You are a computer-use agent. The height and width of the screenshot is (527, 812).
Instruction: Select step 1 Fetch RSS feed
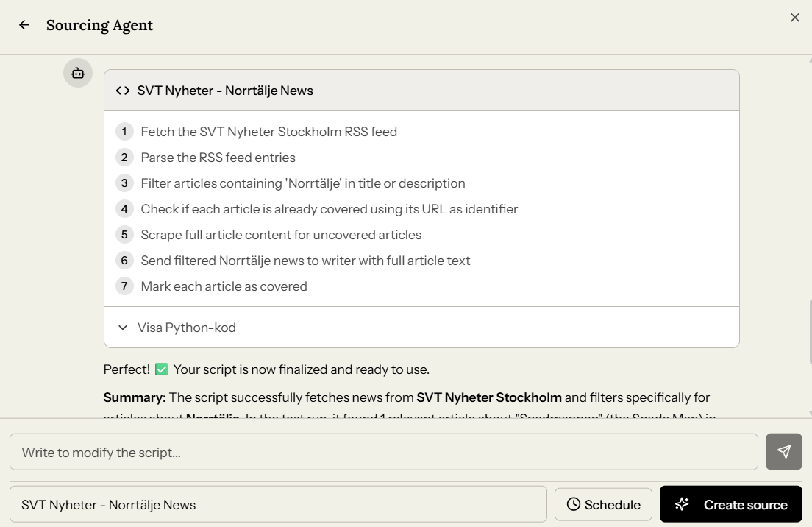(268, 132)
